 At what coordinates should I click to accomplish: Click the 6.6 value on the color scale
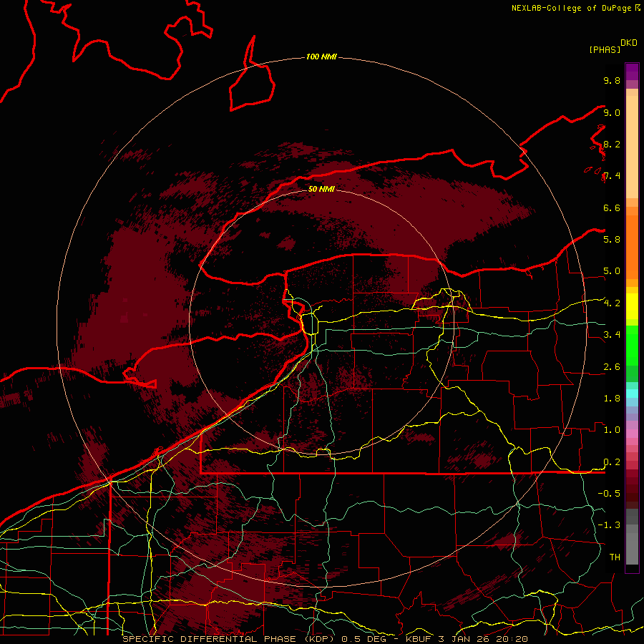point(612,208)
